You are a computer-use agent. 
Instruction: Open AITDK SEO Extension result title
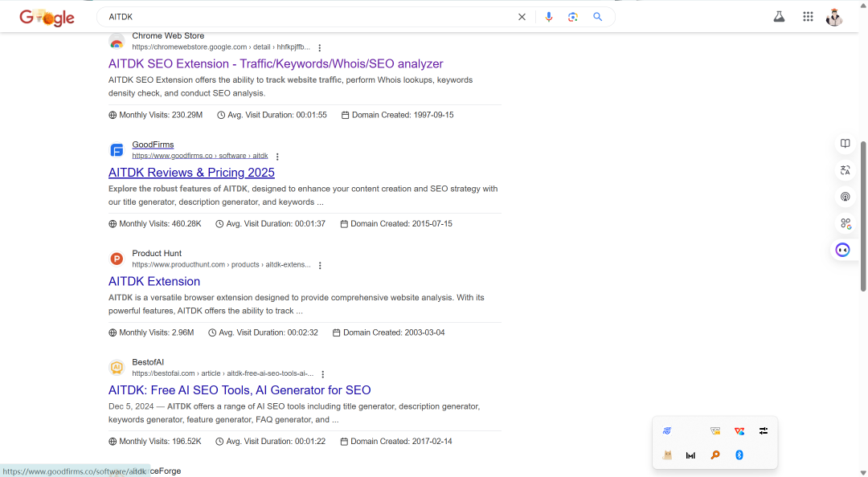click(x=276, y=63)
